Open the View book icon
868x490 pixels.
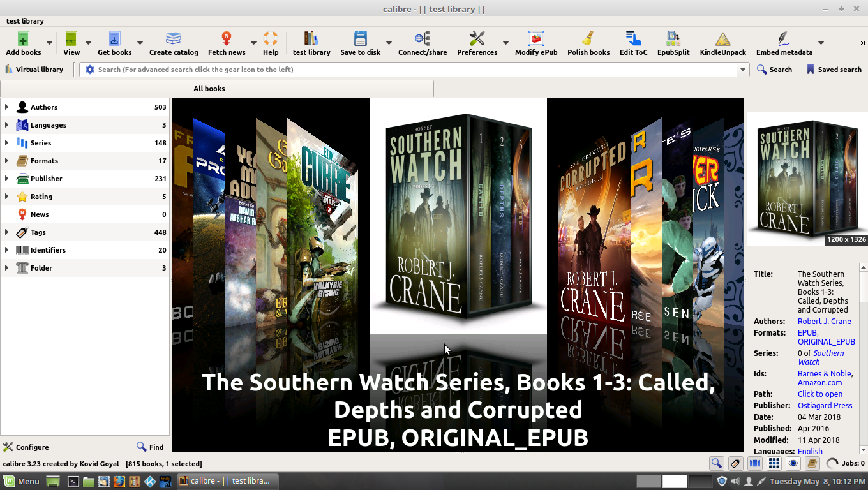[71, 38]
